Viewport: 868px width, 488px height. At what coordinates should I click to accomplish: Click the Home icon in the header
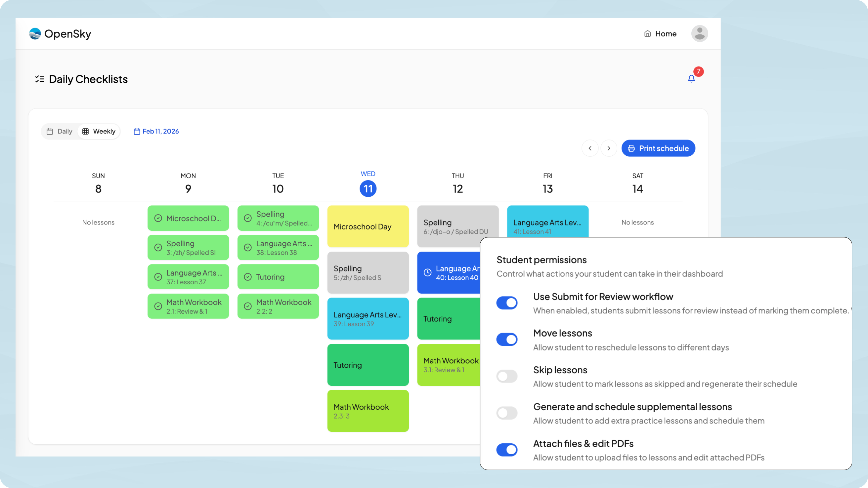point(647,33)
